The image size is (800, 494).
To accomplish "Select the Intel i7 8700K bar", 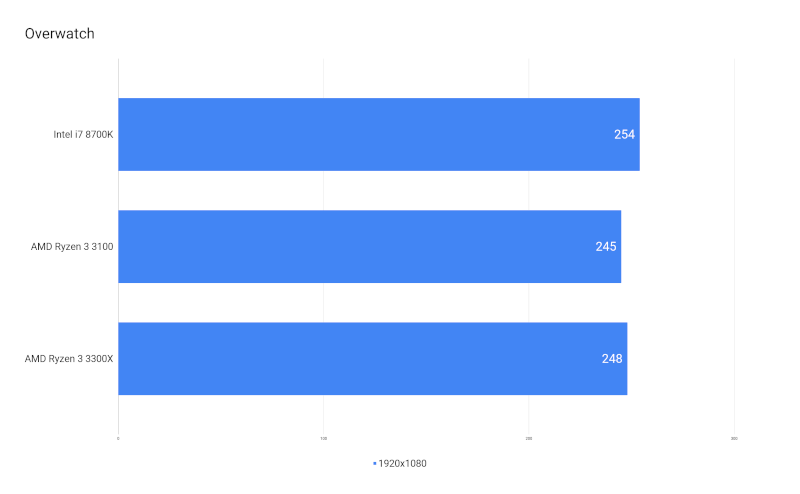I will tap(379, 134).
